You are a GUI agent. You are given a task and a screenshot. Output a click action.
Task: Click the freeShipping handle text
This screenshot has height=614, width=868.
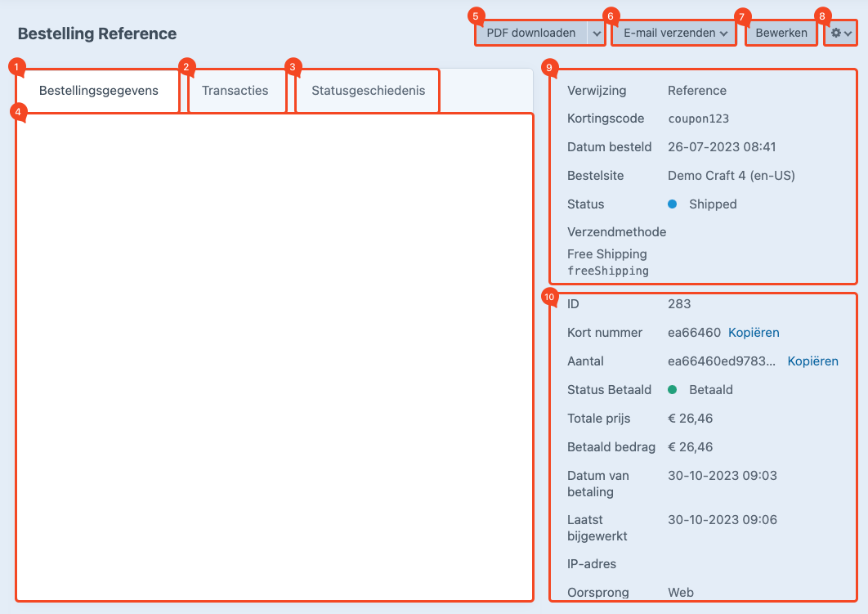coord(607,271)
